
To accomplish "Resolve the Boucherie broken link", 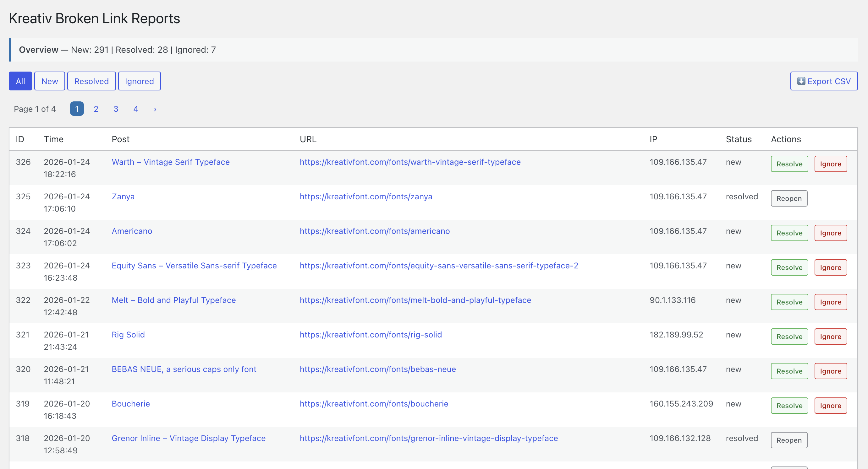I will coord(789,405).
